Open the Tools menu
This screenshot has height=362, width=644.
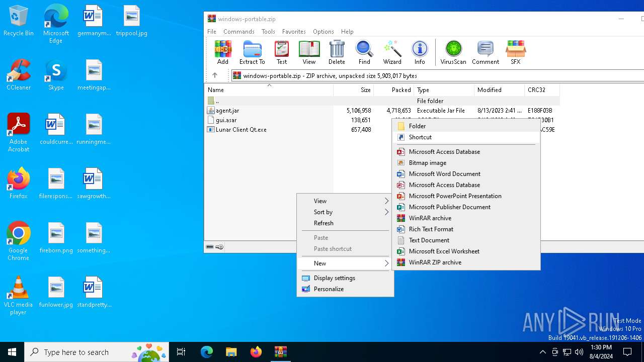click(x=268, y=31)
